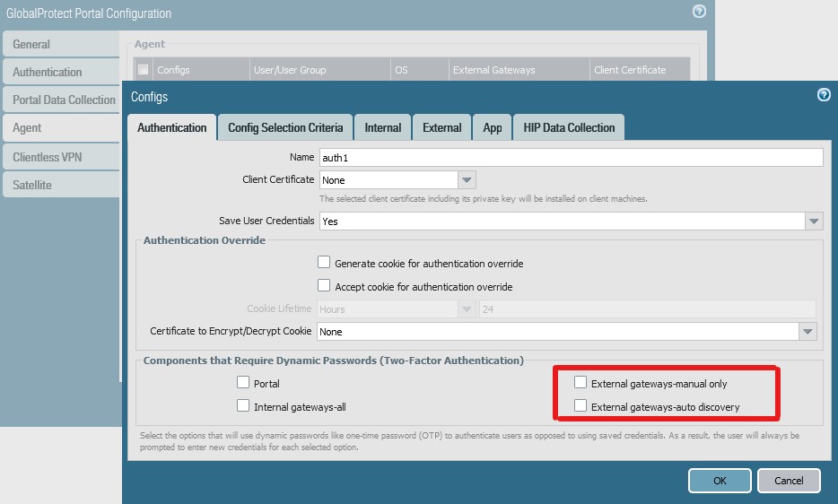Open help for the Configs dialog
This screenshot has width=838, height=504.
(824, 94)
